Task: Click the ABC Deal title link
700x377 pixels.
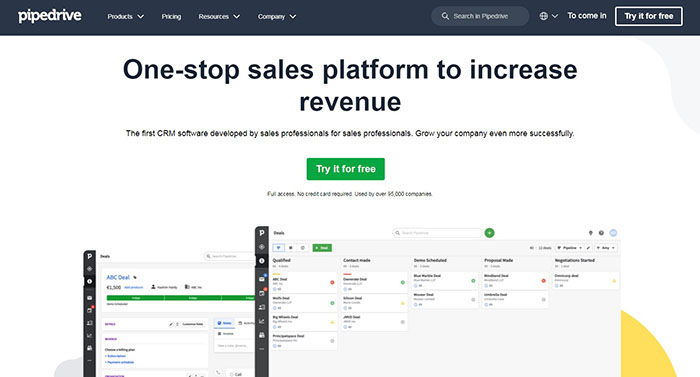Action: (118, 277)
